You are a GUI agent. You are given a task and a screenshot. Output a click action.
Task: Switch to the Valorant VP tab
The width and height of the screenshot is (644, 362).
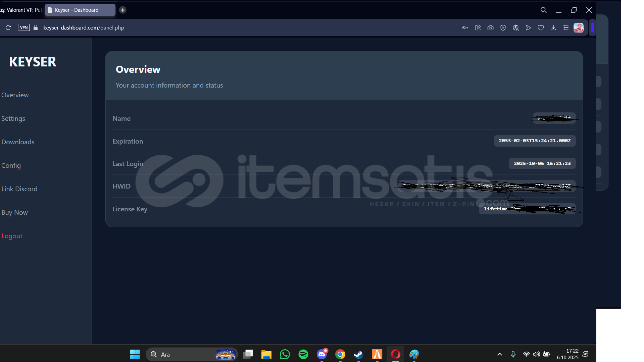[x=21, y=10]
